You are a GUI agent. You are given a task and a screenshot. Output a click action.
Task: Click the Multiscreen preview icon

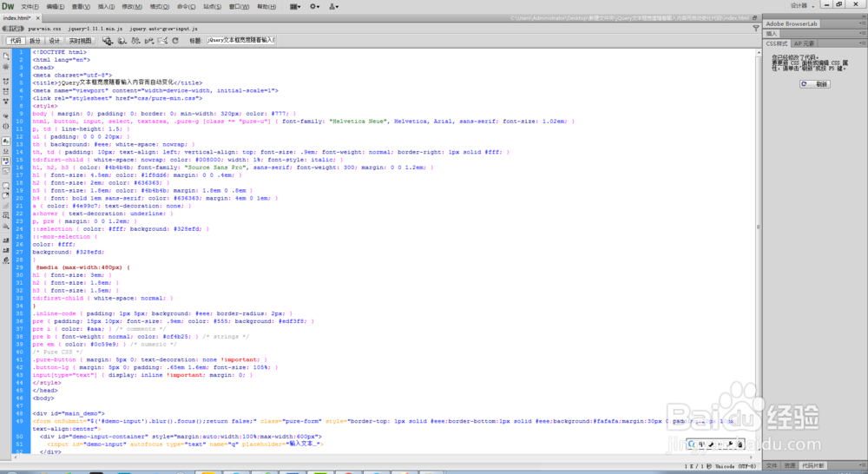pos(108,41)
